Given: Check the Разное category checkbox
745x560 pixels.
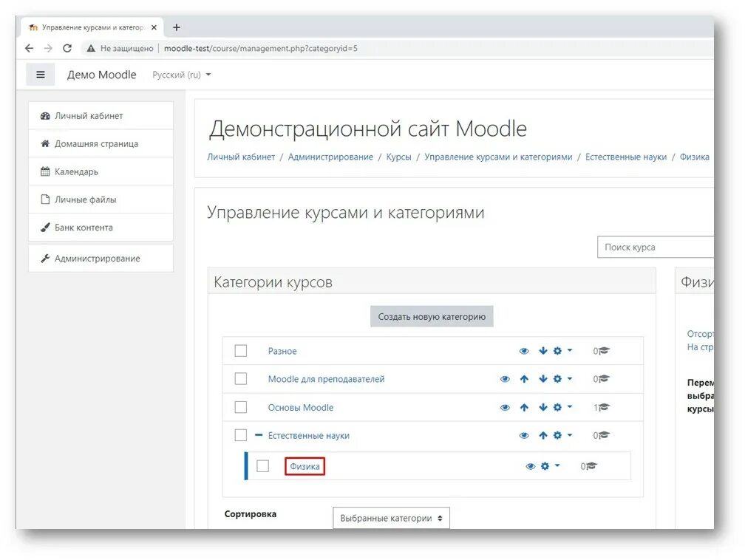Looking at the screenshot, I should pos(241,350).
